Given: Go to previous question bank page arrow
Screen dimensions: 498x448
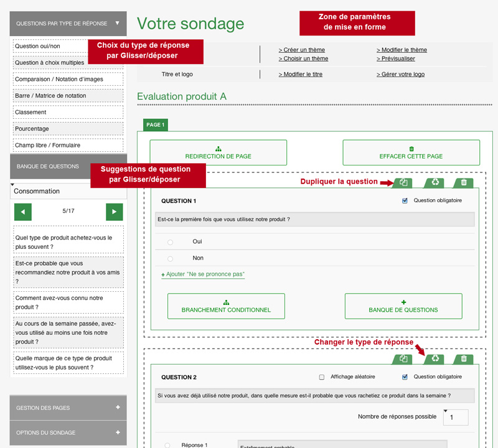Looking at the screenshot, I should click(23, 212).
